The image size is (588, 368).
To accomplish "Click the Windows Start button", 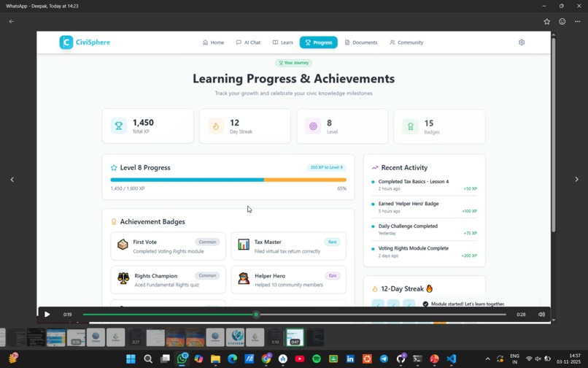I will click(131, 359).
